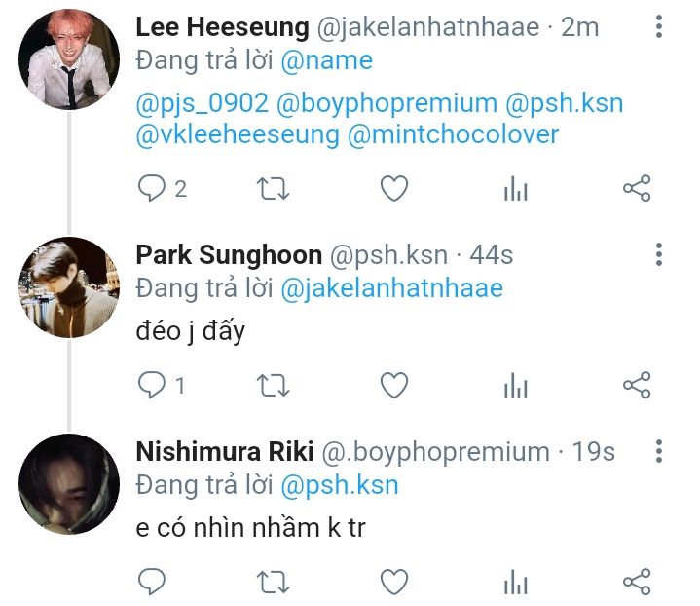Open the @vkleeheeseung mention link

tap(238, 134)
